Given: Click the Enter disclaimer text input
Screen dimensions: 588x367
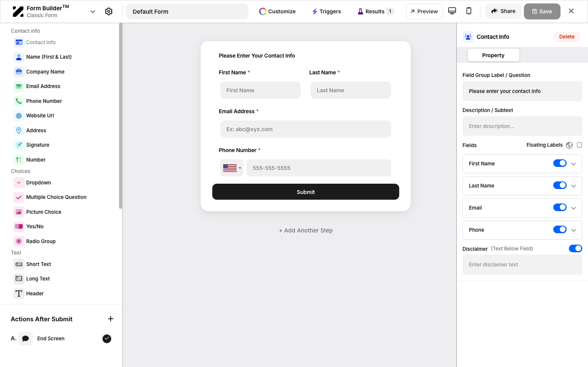Looking at the screenshot, I should tap(522, 264).
